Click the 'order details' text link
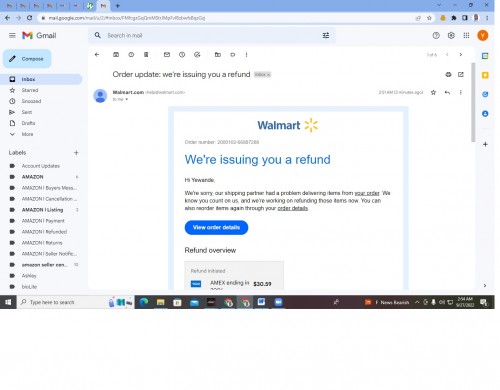 [293, 208]
